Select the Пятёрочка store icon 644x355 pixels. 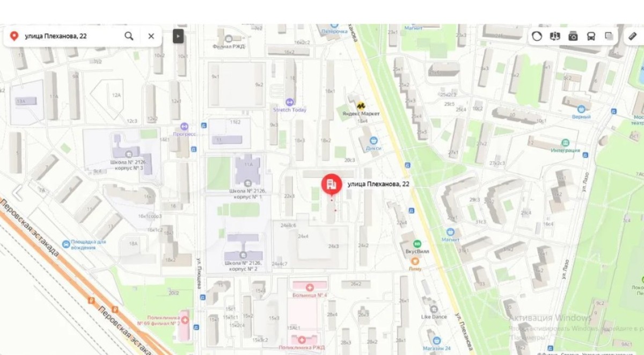tap(334, 25)
